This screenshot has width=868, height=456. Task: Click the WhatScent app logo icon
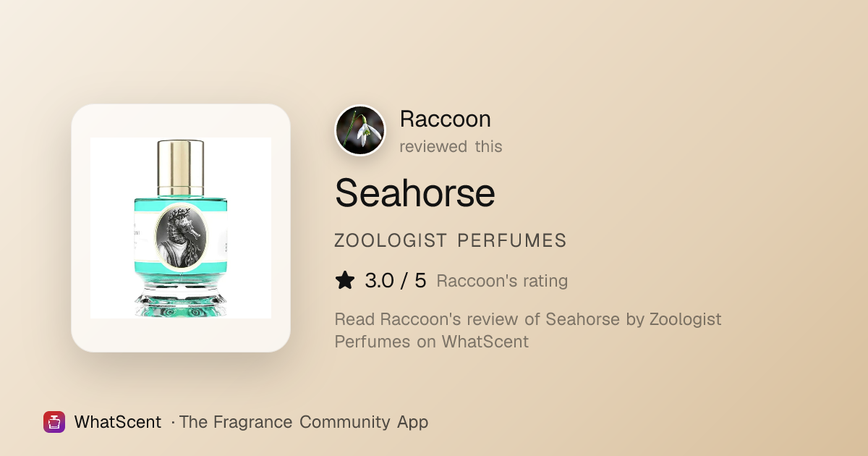(x=54, y=422)
